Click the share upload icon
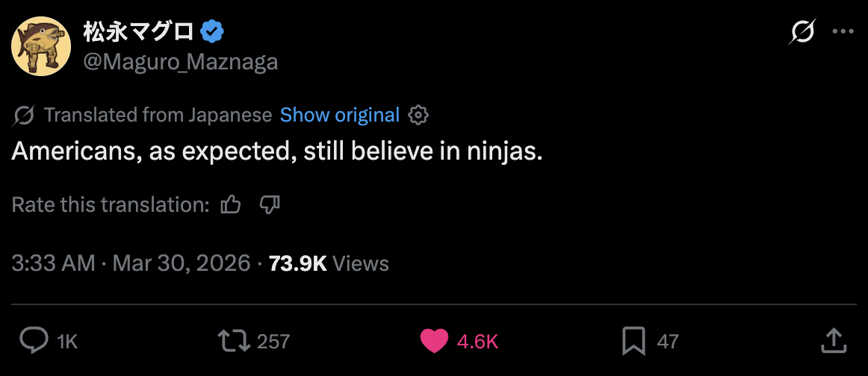868x376 pixels. point(834,341)
